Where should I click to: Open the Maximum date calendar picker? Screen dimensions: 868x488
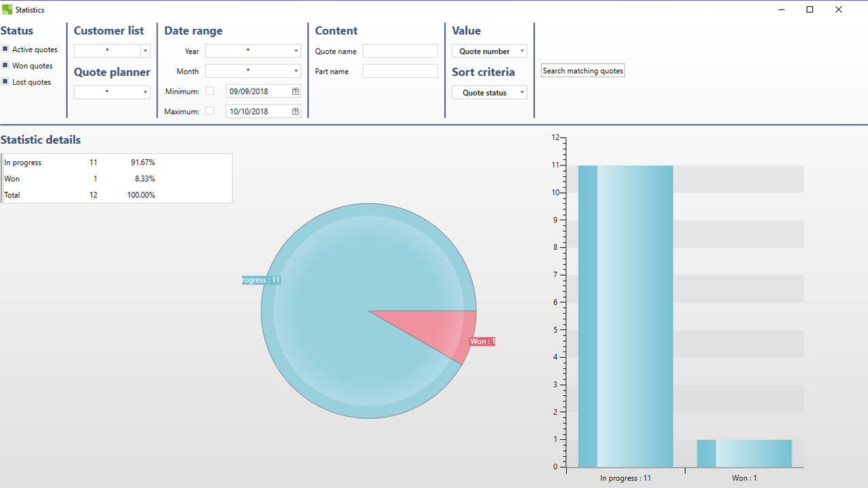296,112
